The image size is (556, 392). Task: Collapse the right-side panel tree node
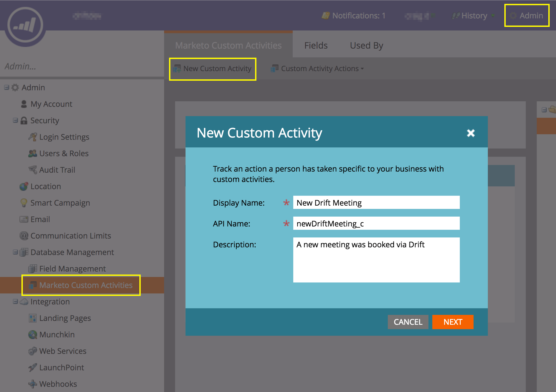point(544,110)
